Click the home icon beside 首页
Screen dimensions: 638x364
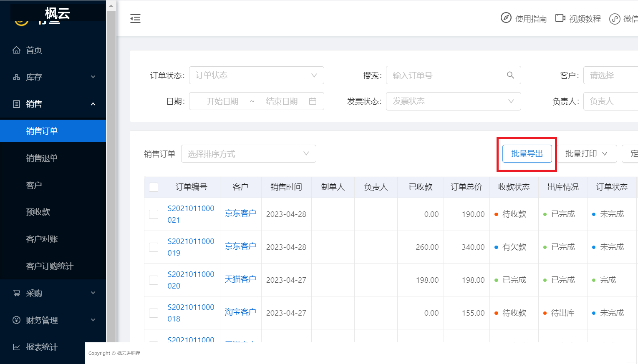pos(16,50)
